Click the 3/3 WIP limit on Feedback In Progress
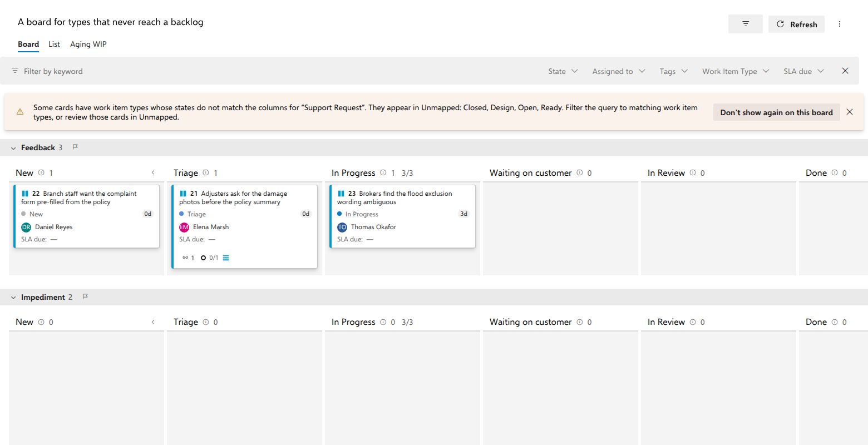This screenshot has width=868, height=445. [407, 173]
